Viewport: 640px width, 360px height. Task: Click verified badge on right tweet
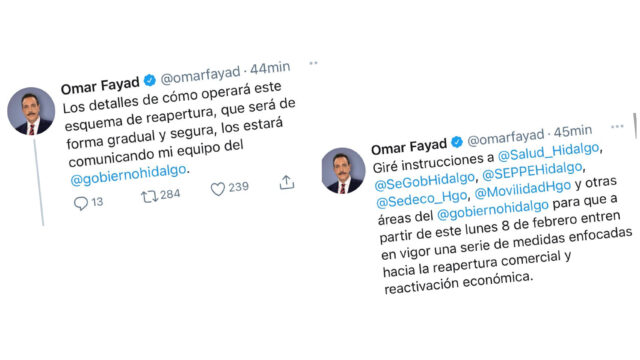pyautogui.click(x=457, y=142)
